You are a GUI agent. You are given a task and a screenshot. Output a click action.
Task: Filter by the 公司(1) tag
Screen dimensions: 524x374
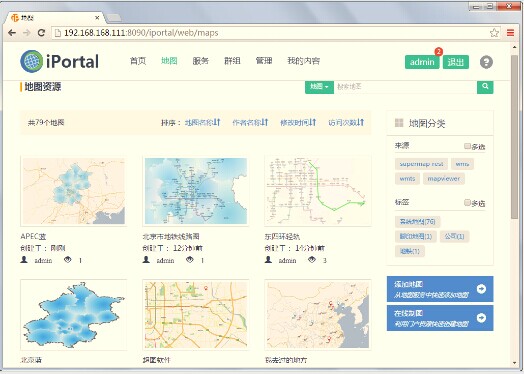click(454, 236)
